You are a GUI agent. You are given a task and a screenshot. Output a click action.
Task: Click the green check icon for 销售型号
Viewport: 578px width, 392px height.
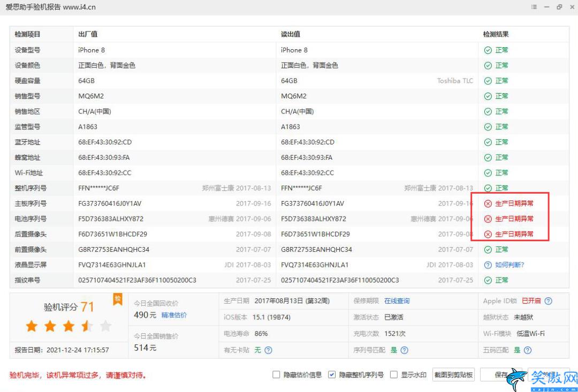tap(488, 96)
